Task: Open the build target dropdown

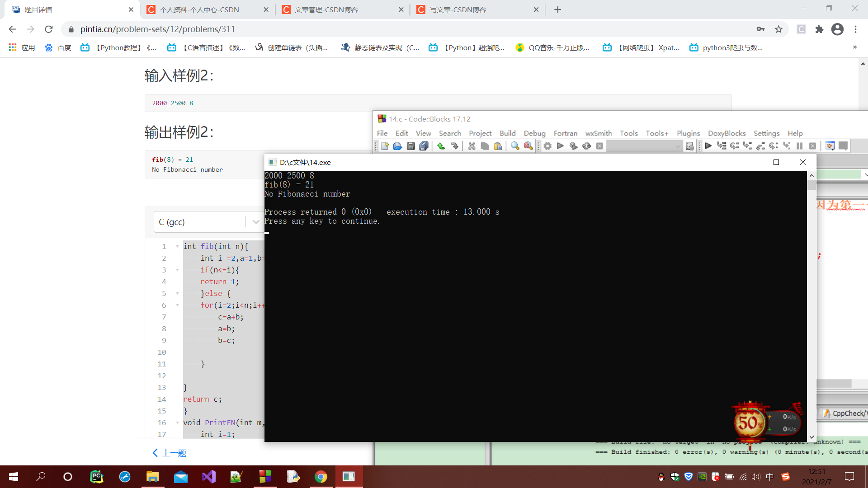Action: 644,146
